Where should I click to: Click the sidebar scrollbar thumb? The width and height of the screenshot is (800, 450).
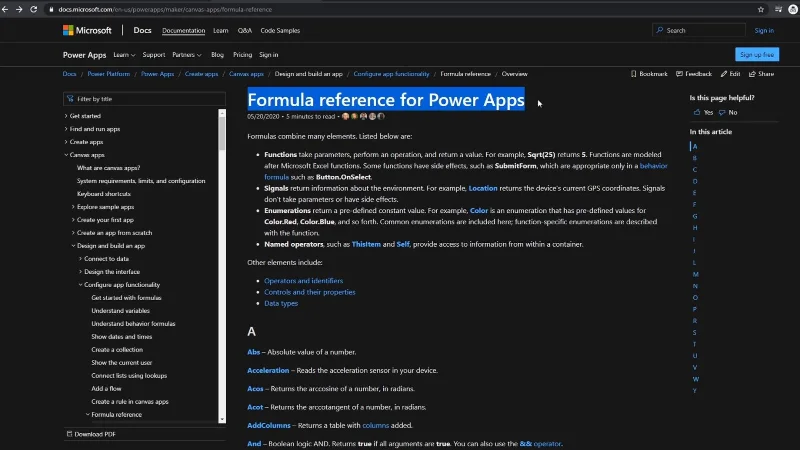point(222,134)
